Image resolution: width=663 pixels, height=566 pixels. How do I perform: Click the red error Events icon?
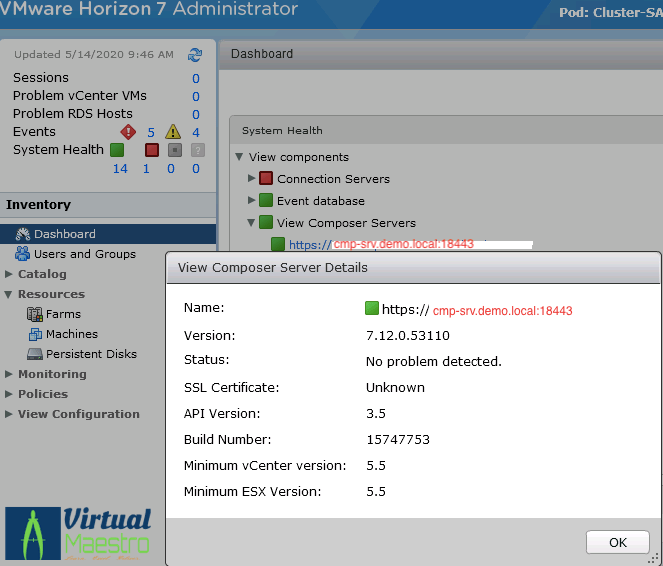[x=127, y=132]
